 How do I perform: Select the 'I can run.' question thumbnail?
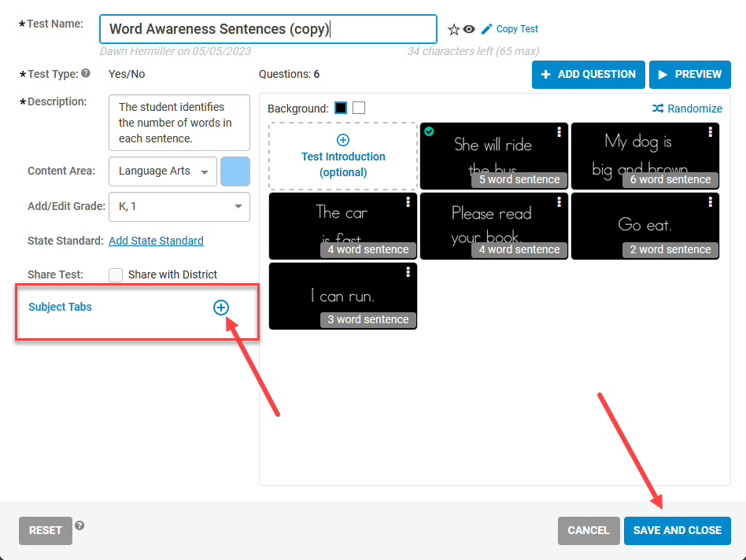pyautogui.click(x=343, y=296)
